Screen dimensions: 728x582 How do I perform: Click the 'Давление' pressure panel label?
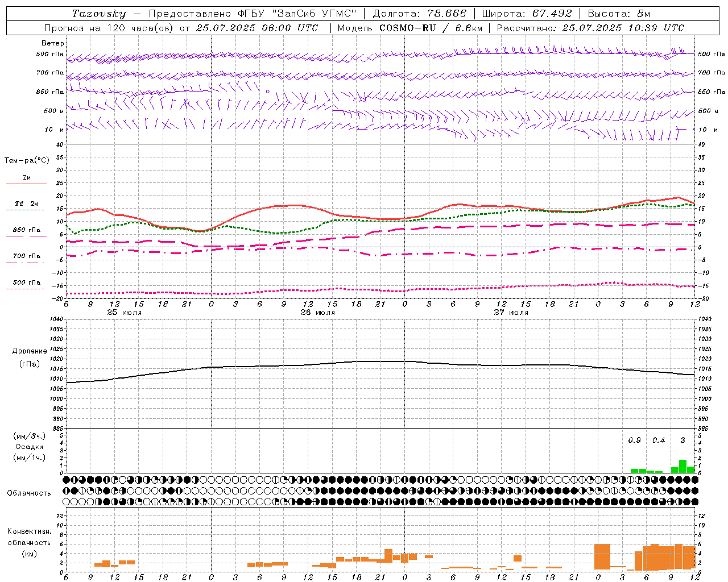pos(30,351)
